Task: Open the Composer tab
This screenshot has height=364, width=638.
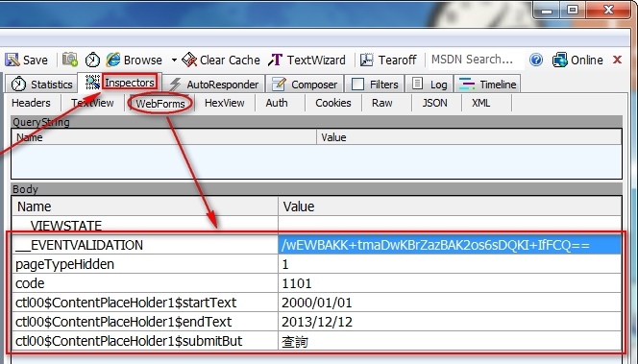Action: 305,85
